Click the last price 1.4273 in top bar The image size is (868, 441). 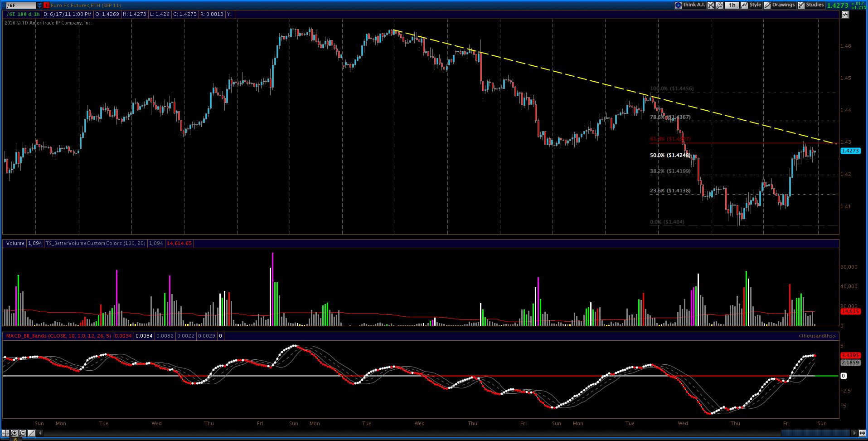[x=838, y=5]
